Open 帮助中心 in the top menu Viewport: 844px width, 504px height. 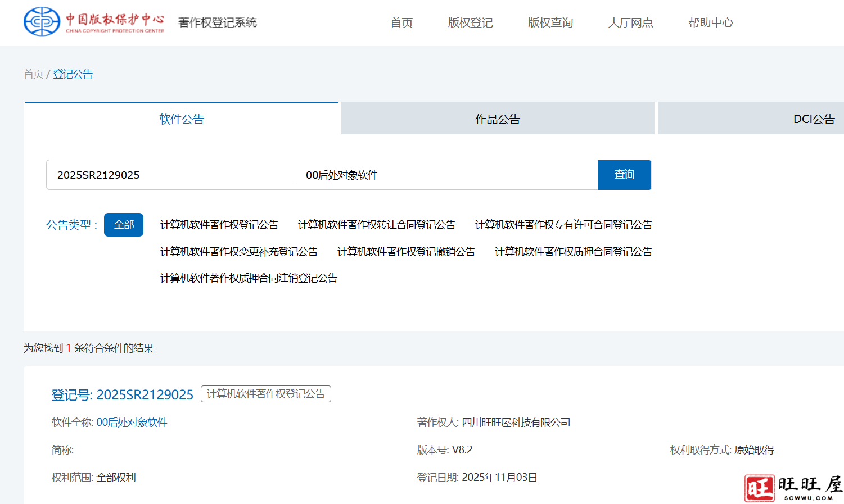(710, 22)
